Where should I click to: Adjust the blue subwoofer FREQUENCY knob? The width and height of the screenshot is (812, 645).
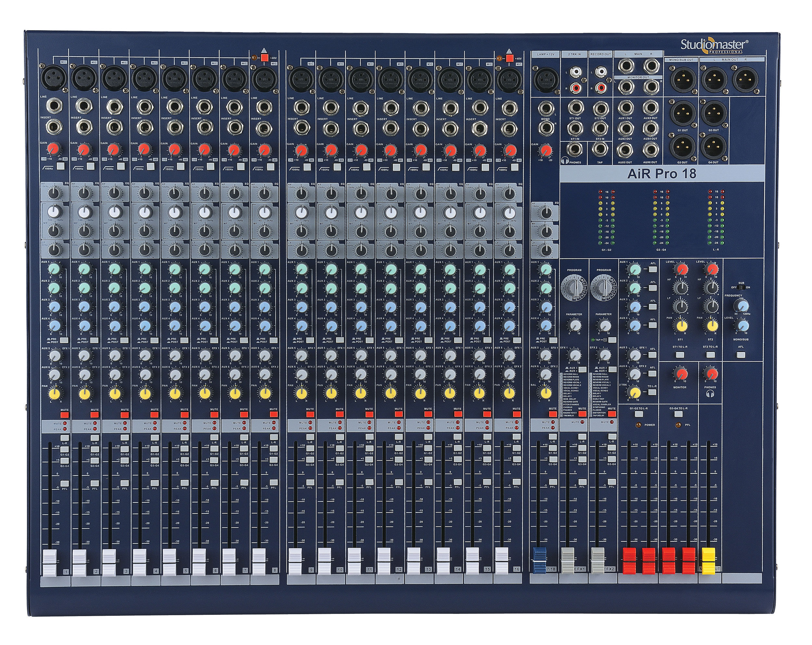(741, 307)
